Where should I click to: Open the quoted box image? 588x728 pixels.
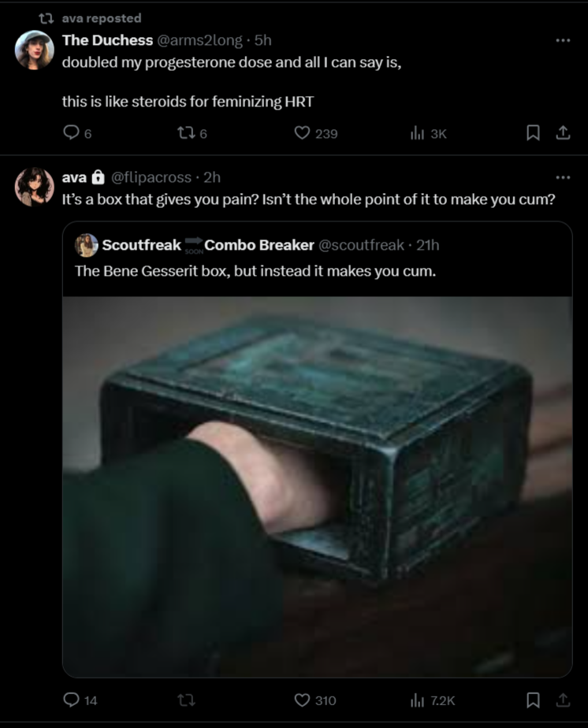tap(317, 487)
